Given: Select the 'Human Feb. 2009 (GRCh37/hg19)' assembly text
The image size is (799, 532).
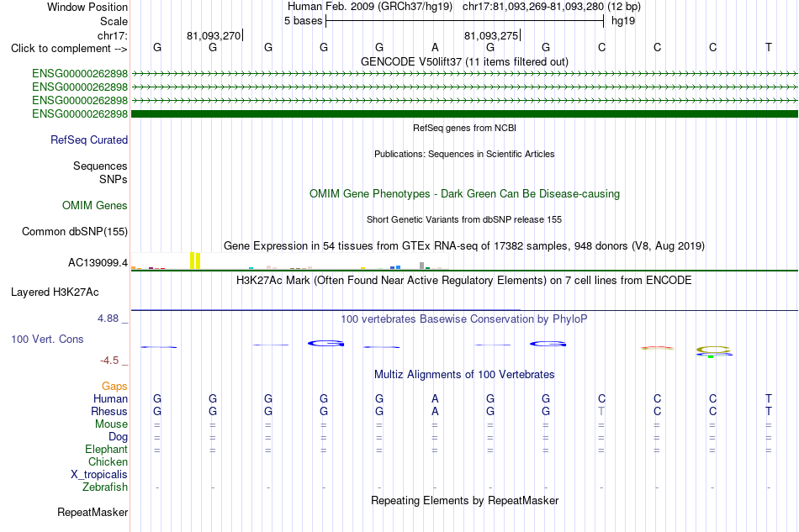Looking at the screenshot, I should pyautogui.click(x=370, y=7).
